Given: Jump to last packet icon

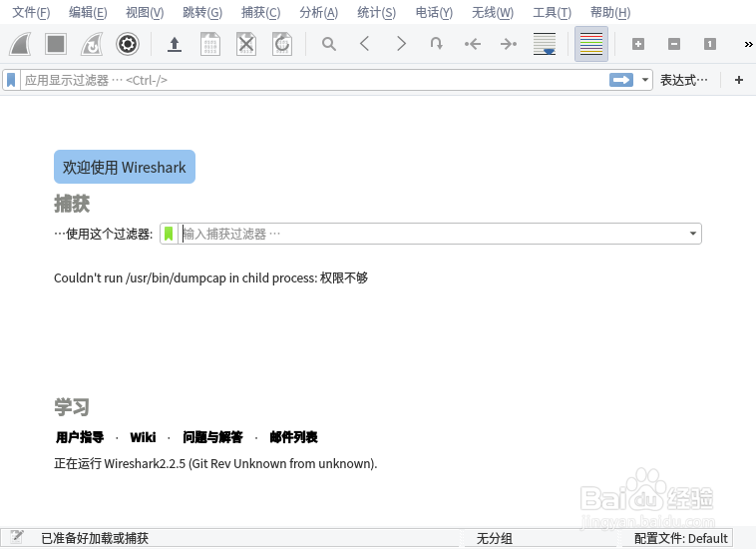Looking at the screenshot, I should 509,44.
